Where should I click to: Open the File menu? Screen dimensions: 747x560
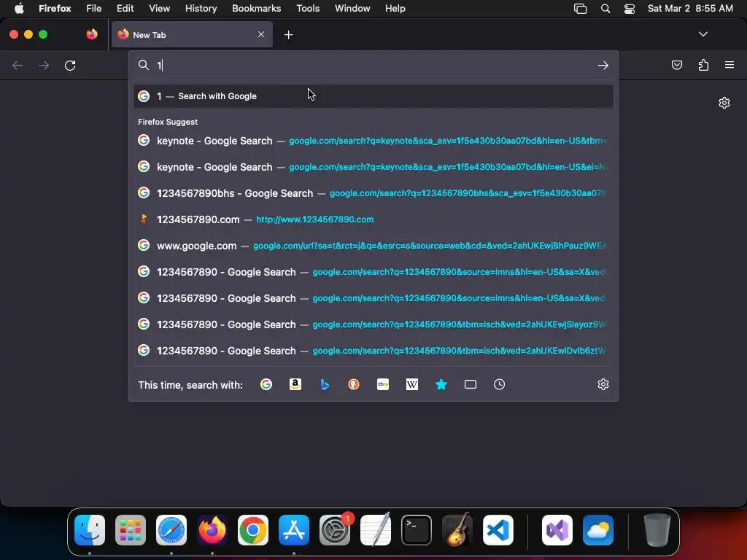[x=94, y=9]
